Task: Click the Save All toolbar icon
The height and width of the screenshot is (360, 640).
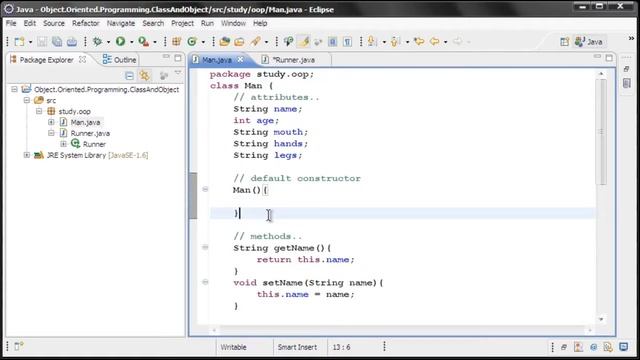Action: click(x=57, y=42)
